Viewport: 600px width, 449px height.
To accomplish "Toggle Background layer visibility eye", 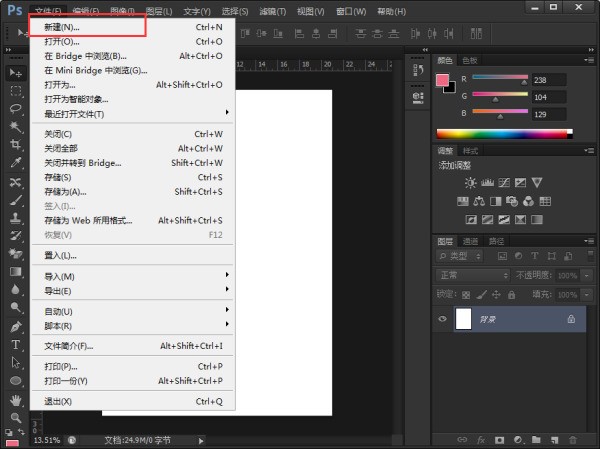I will pos(442,319).
